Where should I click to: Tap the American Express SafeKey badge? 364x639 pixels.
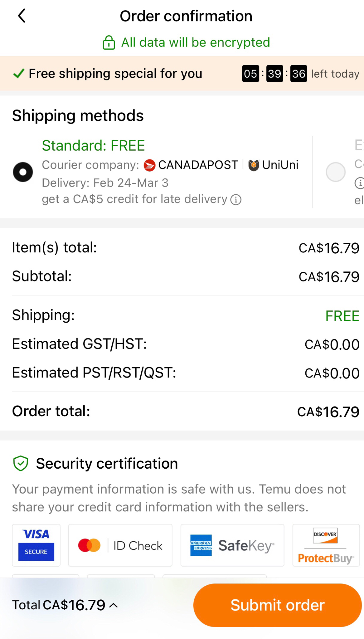click(x=232, y=545)
